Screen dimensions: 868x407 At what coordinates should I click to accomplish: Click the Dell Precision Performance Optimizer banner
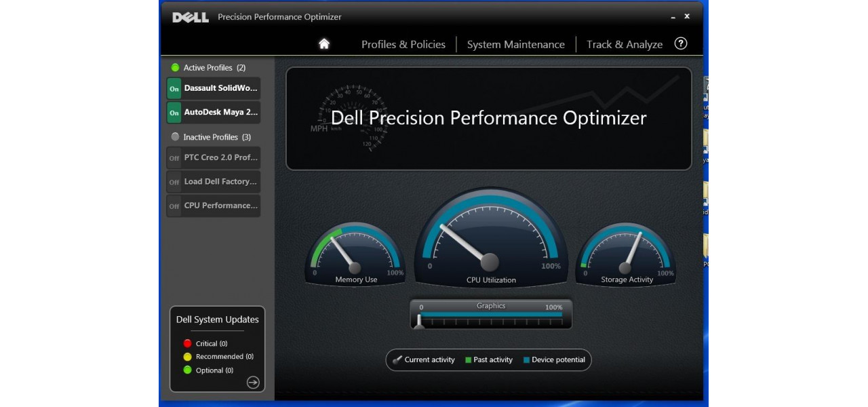click(488, 118)
